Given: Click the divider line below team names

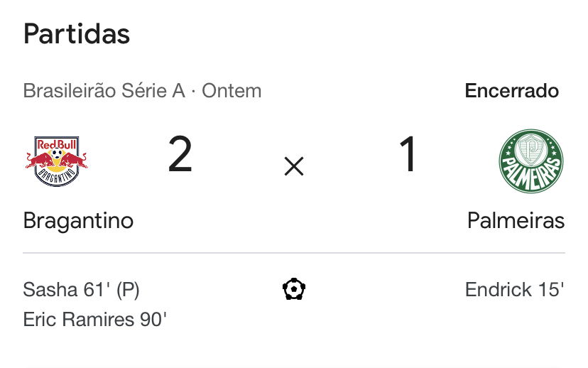Looking at the screenshot, I should (x=294, y=253).
